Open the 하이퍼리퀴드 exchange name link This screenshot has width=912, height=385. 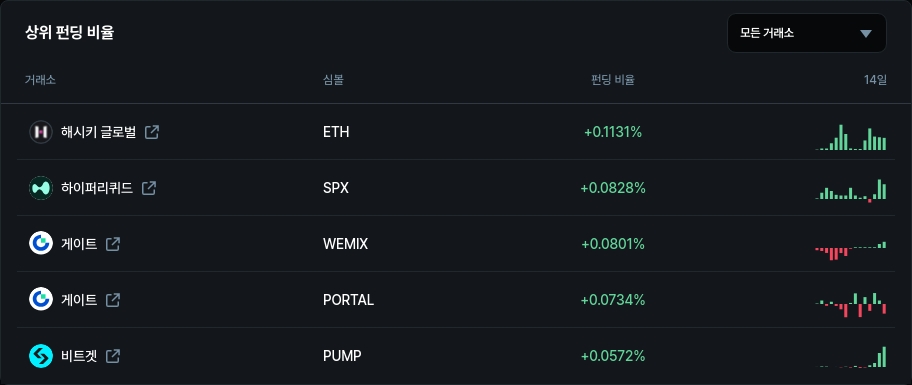click(x=97, y=188)
